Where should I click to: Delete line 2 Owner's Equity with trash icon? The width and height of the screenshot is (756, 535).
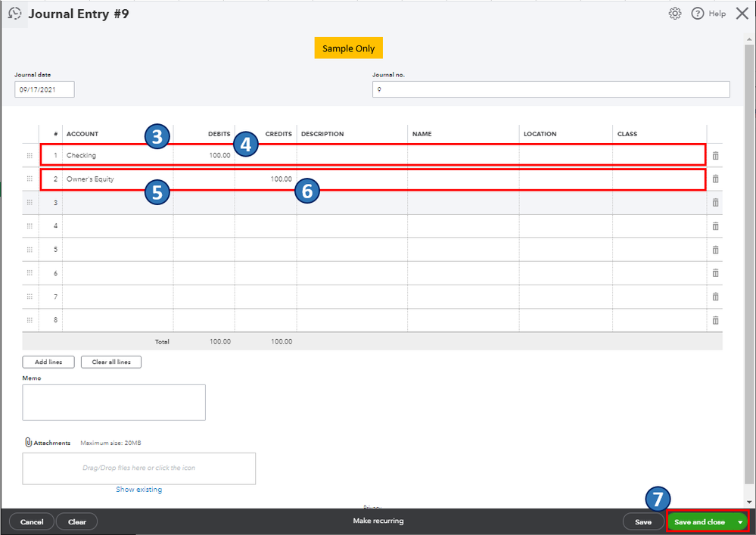coord(715,179)
